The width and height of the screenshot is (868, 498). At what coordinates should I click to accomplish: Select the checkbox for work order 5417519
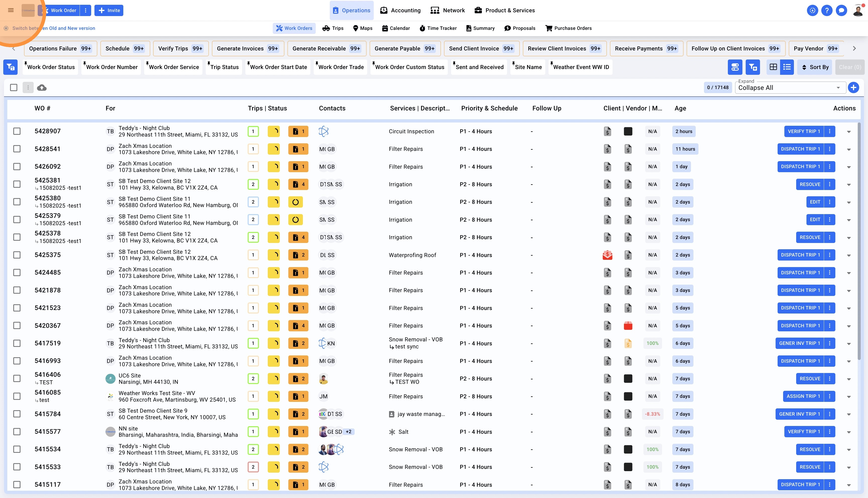click(x=17, y=343)
